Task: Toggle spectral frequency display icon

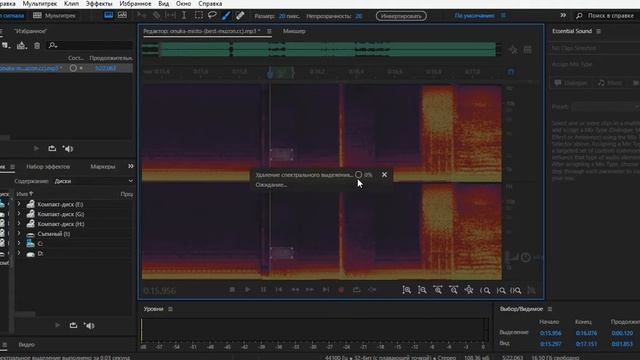Action: click(109, 16)
